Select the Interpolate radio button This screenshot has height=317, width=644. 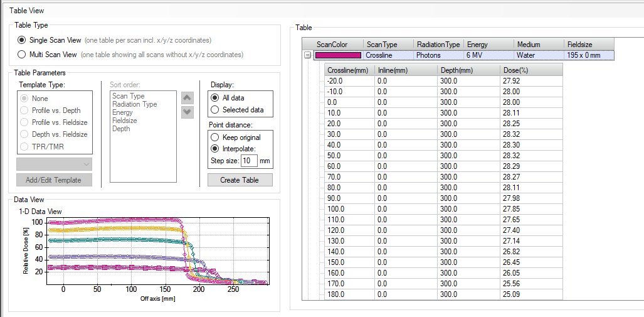[216, 149]
